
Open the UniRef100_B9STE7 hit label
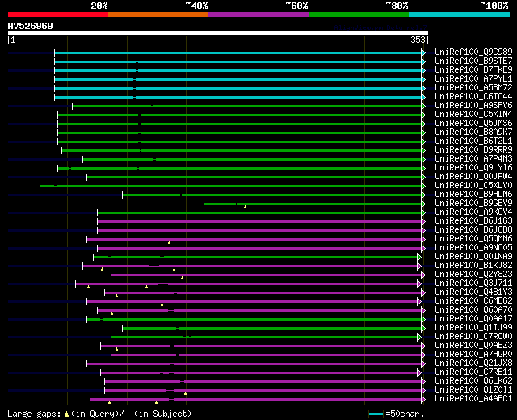(x=473, y=61)
